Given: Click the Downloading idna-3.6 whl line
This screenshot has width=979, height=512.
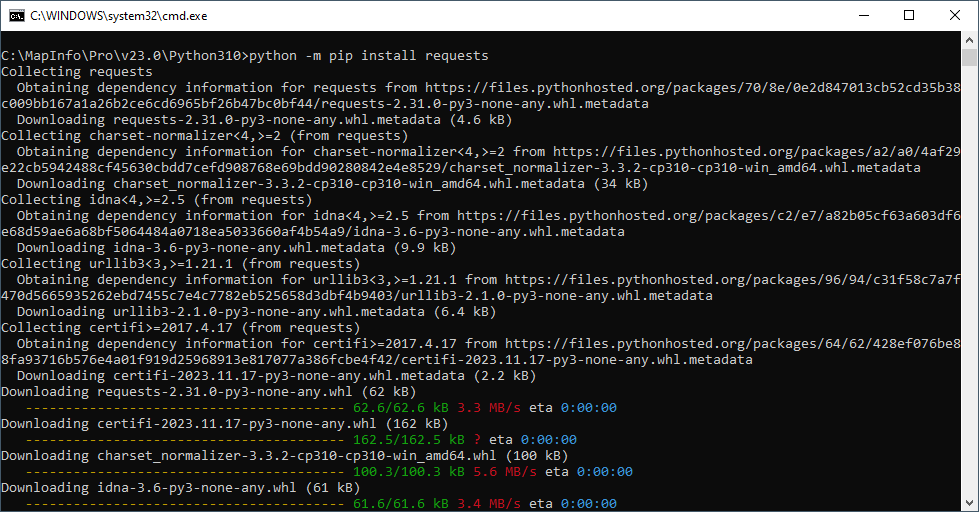Looking at the screenshot, I should (180, 488).
